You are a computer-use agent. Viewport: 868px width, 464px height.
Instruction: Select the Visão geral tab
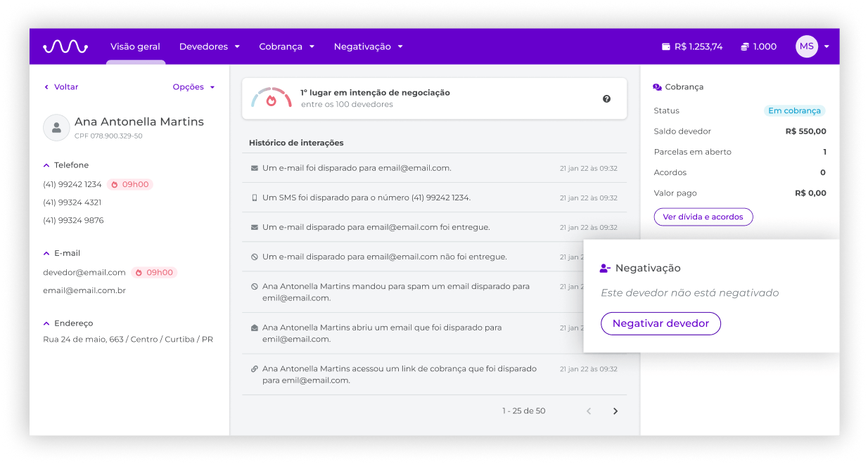coord(135,46)
